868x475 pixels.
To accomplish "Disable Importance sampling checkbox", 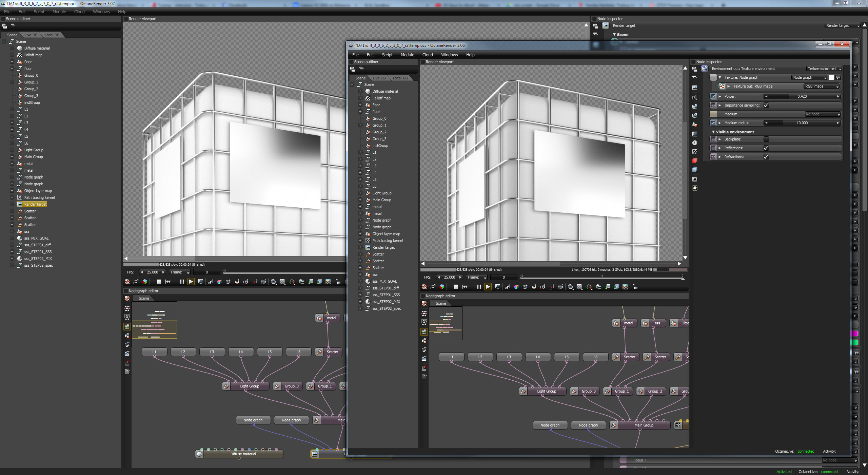I will point(766,105).
